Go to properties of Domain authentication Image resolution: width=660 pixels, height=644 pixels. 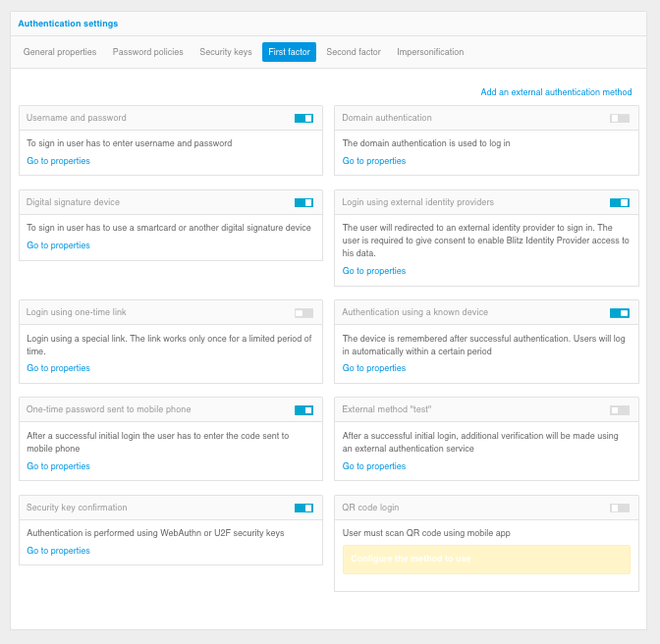(374, 161)
